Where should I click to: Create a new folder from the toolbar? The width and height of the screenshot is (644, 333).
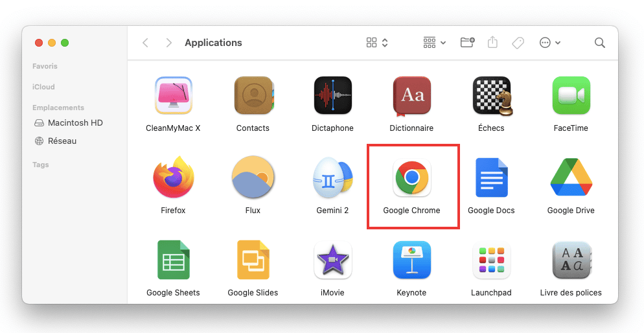[x=467, y=42]
